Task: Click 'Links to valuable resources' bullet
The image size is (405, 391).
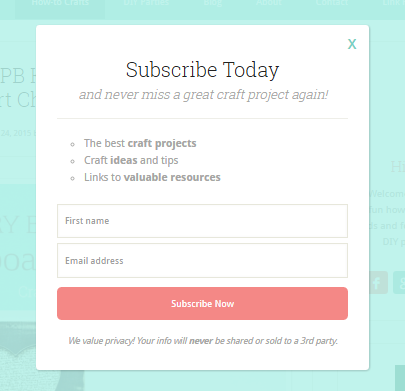Action: click(x=152, y=177)
